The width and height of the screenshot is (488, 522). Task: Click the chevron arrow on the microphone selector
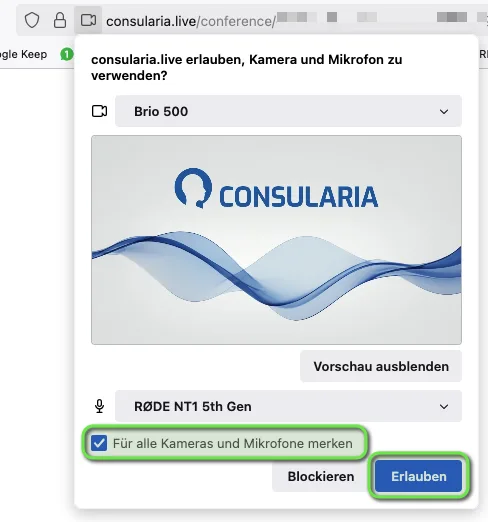click(444, 407)
